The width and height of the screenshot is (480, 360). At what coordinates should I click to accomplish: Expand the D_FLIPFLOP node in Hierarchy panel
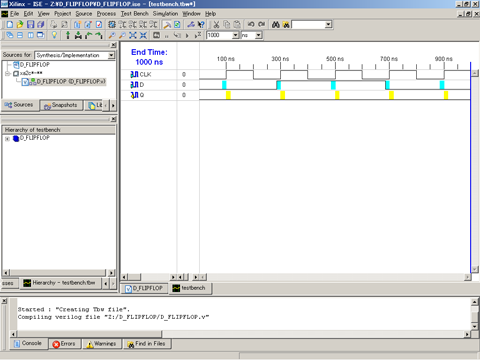7,139
